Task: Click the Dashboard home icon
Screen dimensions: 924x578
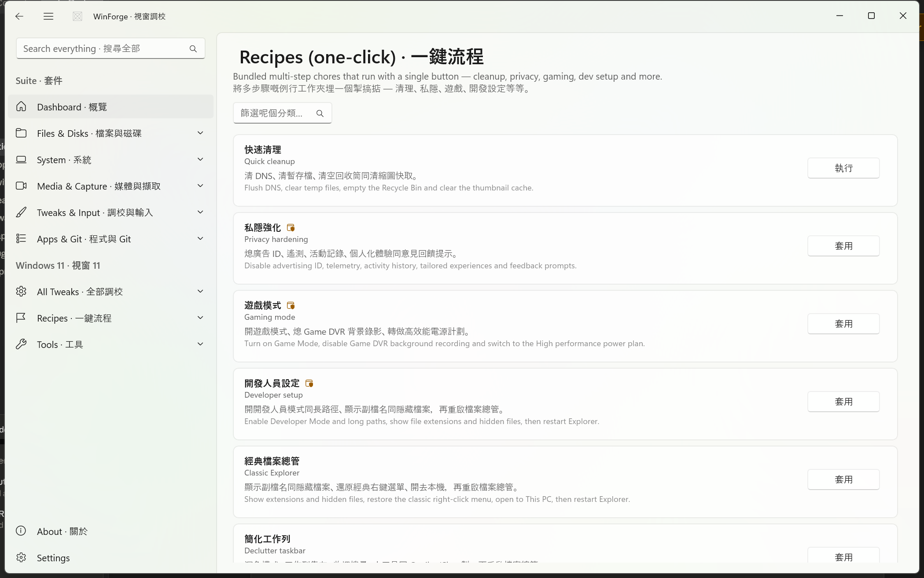Action: pos(21,106)
